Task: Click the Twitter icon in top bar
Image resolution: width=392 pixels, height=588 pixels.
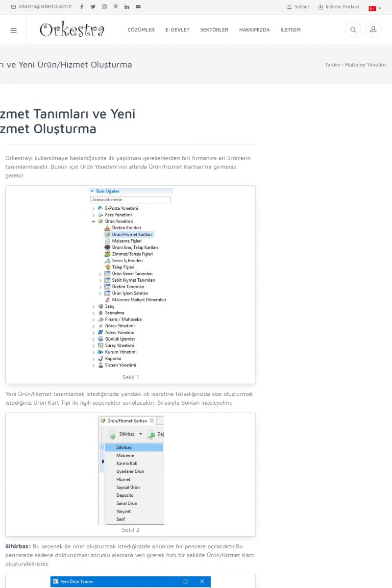Action: pyautogui.click(x=93, y=7)
